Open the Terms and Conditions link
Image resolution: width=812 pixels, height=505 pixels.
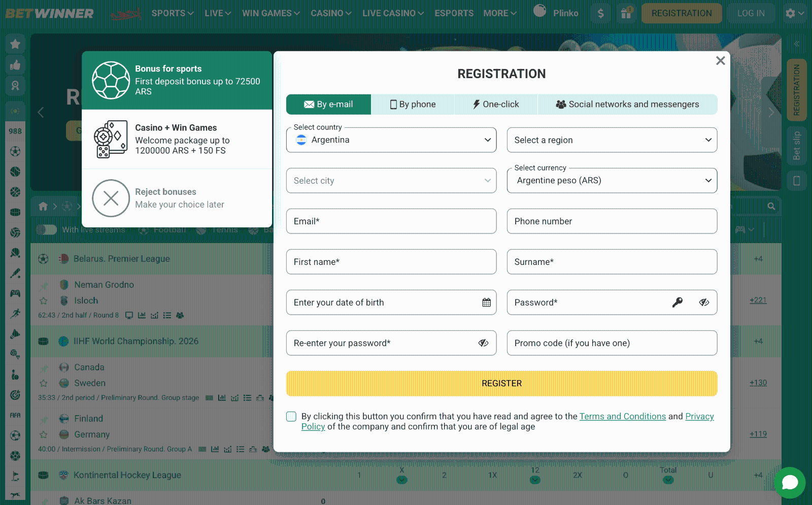tap(623, 416)
